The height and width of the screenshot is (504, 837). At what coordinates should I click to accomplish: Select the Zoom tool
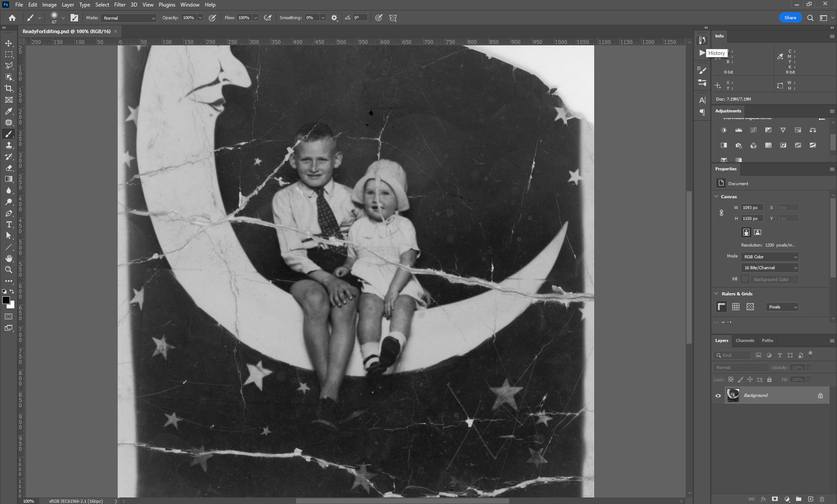pyautogui.click(x=9, y=270)
